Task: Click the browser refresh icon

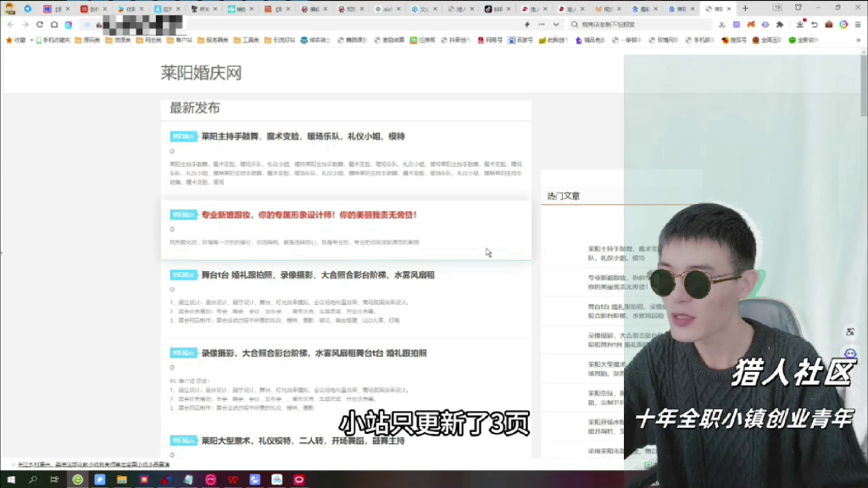Action: [x=39, y=25]
